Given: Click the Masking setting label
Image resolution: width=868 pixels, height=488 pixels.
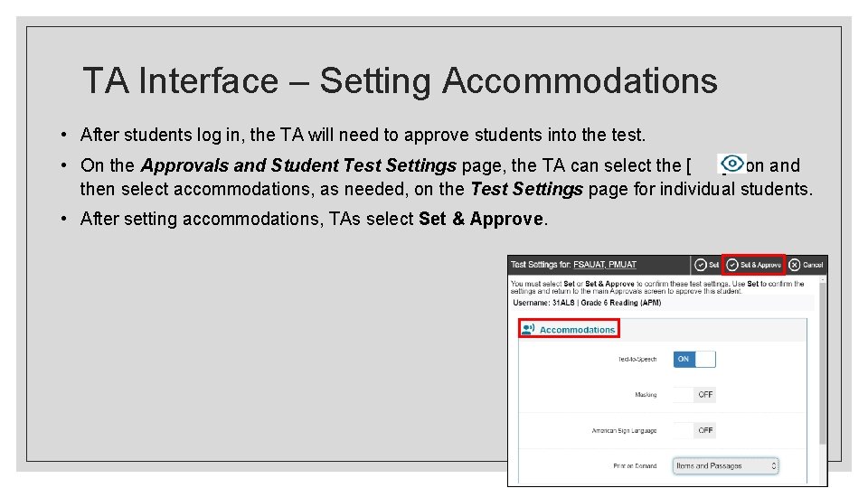Looking at the screenshot, I should 644,395.
